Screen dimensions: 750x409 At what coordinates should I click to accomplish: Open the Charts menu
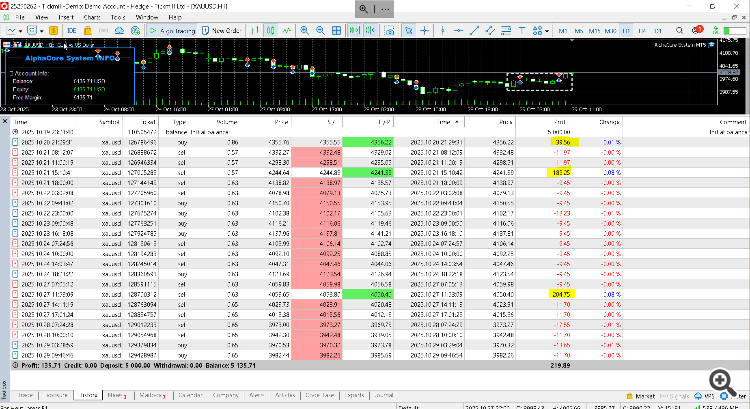92,17
